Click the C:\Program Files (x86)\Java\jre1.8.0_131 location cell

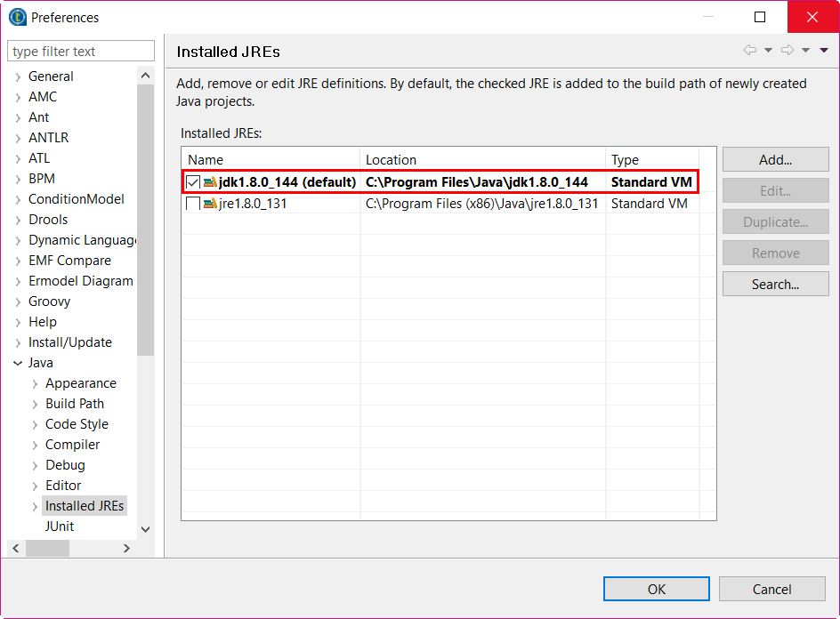pos(481,204)
